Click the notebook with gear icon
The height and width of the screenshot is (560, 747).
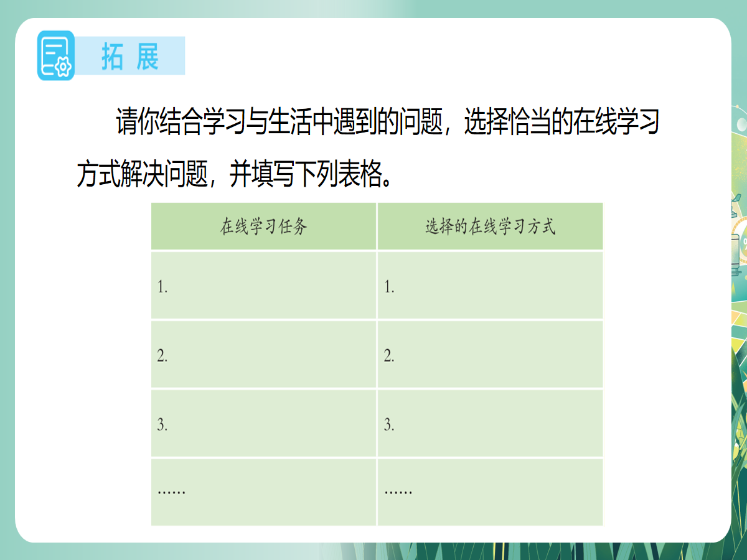click(56, 55)
